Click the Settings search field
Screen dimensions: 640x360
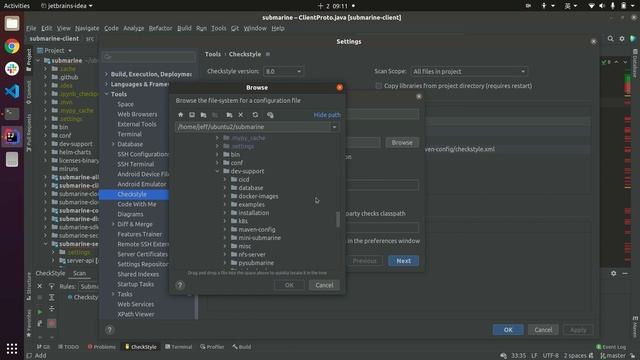[149, 57]
